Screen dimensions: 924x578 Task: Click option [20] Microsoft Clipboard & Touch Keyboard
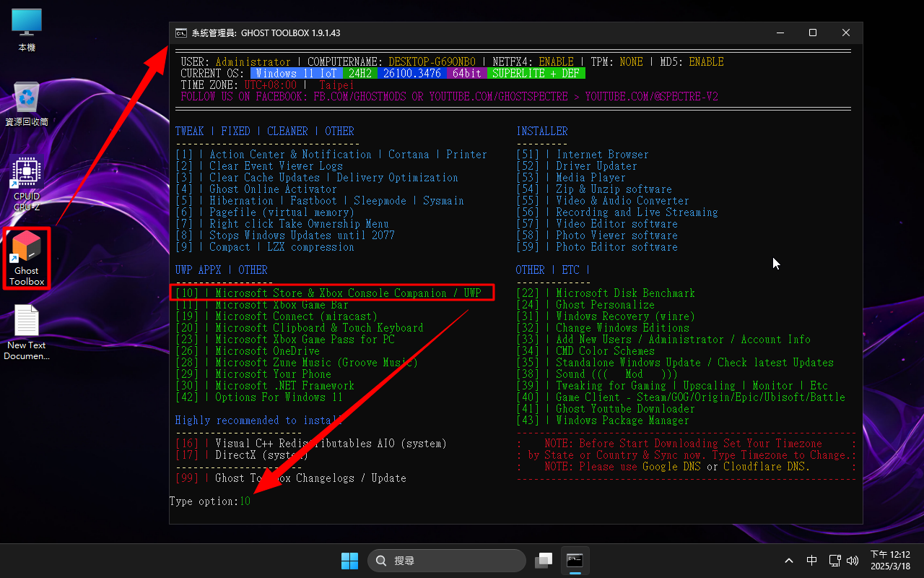300,328
